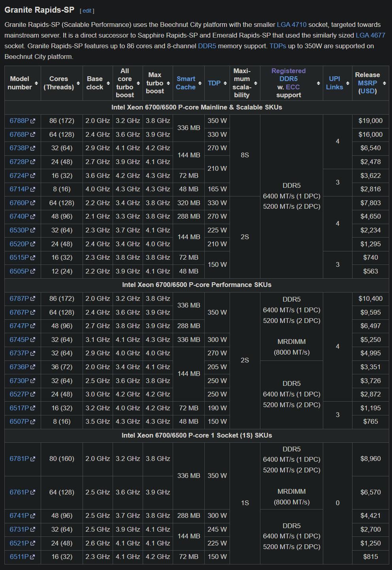
Task: Sort by UPI Links using arrow icon
Action: tap(348, 83)
